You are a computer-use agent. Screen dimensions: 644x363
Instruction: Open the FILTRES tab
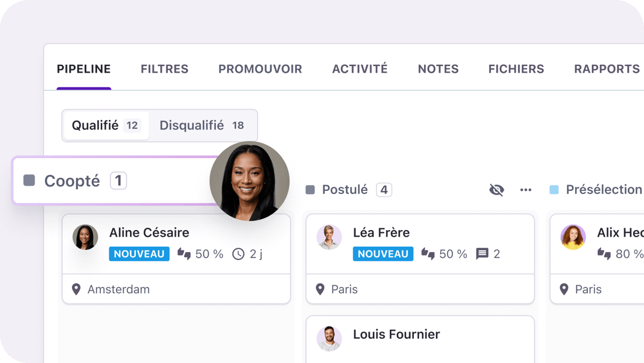click(x=164, y=69)
